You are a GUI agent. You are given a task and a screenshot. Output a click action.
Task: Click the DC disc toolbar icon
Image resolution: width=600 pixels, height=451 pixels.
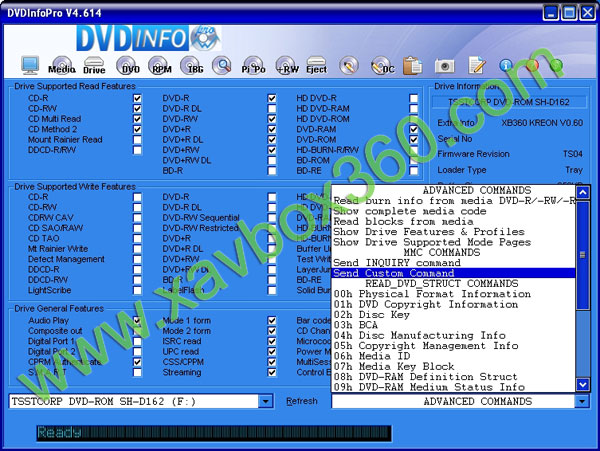[x=382, y=65]
